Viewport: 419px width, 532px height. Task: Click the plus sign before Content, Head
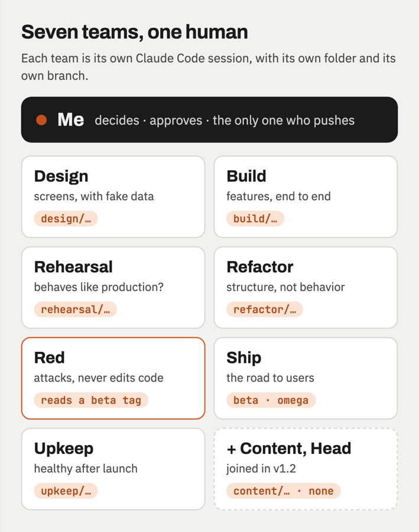232,449
